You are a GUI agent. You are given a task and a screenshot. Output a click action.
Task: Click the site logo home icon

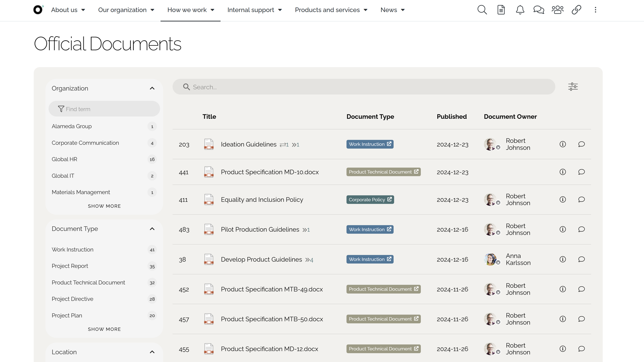38,10
